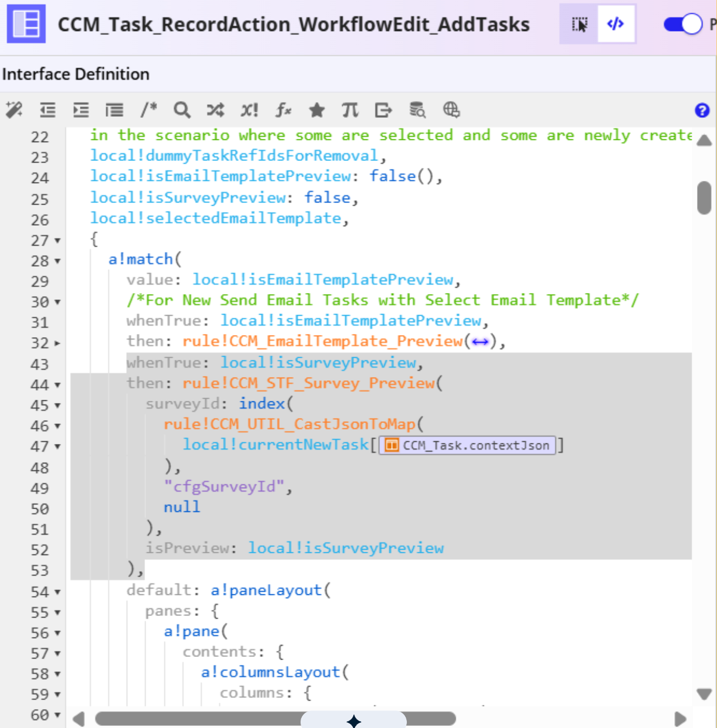The width and height of the screenshot is (717, 728).
Task: Click the shuffle arrows icon
Action: [216, 110]
